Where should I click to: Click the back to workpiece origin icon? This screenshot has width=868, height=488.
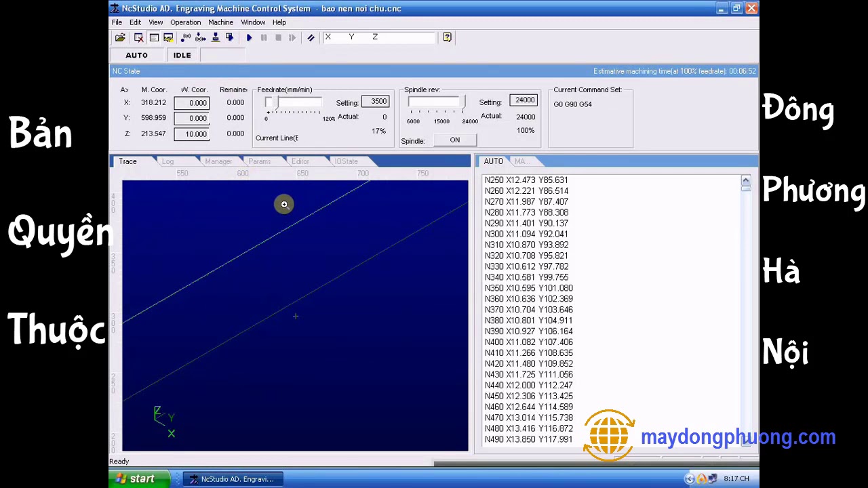[216, 38]
